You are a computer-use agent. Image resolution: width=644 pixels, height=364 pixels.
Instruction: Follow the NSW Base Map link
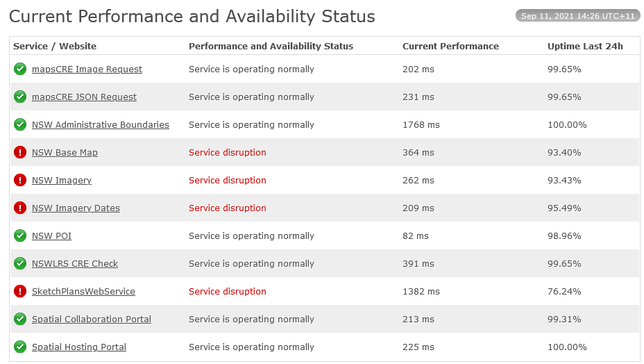pos(65,153)
